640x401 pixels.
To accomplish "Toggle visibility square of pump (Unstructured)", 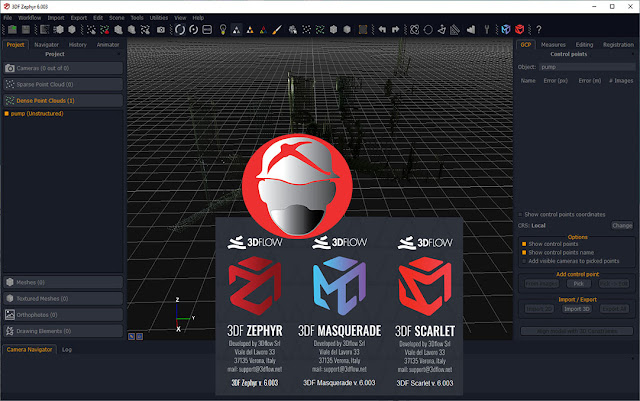I will (7, 114).
